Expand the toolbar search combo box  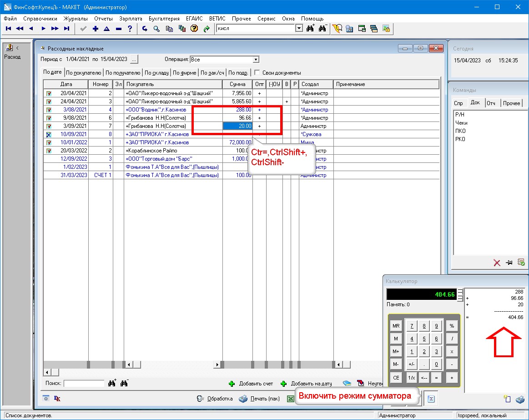pos(299,29)
